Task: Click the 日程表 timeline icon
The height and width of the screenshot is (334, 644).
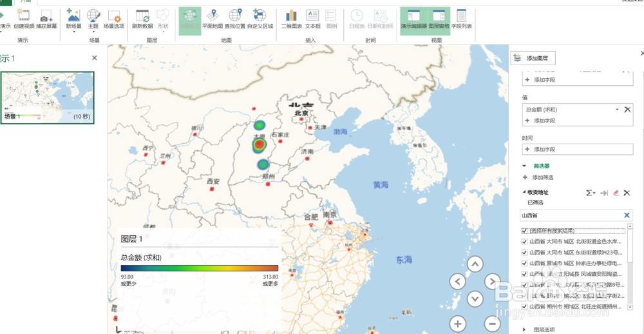Action: [x=357, y=15]
